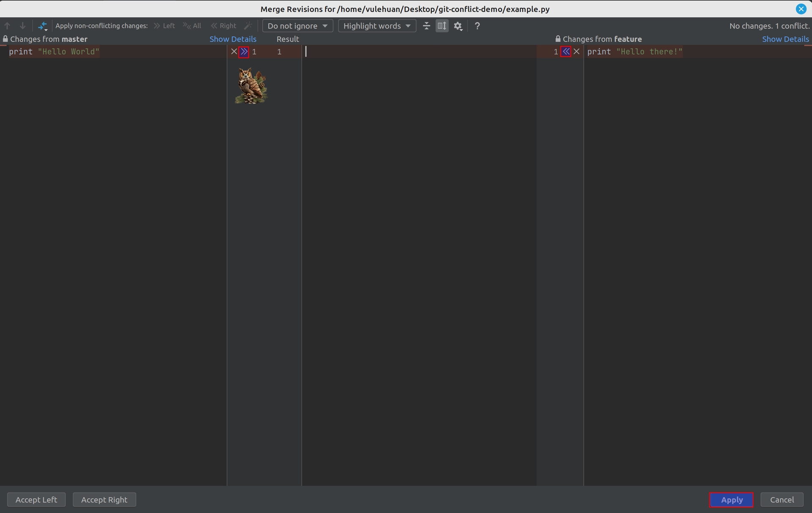812x513 pixels.
Task: Accept the feature change with the arrow icon
Action: [x=566, y=52]
